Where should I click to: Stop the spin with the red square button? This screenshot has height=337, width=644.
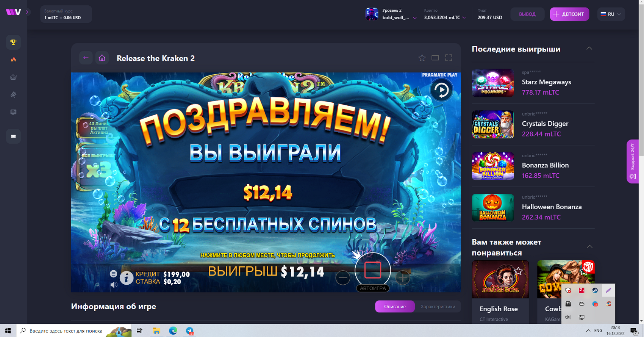pyautogui.click(x=373, y=270)
